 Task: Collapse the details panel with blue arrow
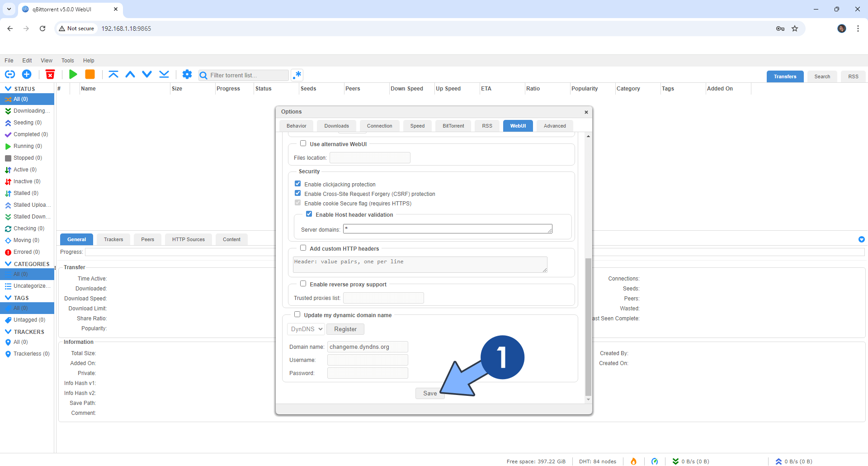click(x=861, y=239)
